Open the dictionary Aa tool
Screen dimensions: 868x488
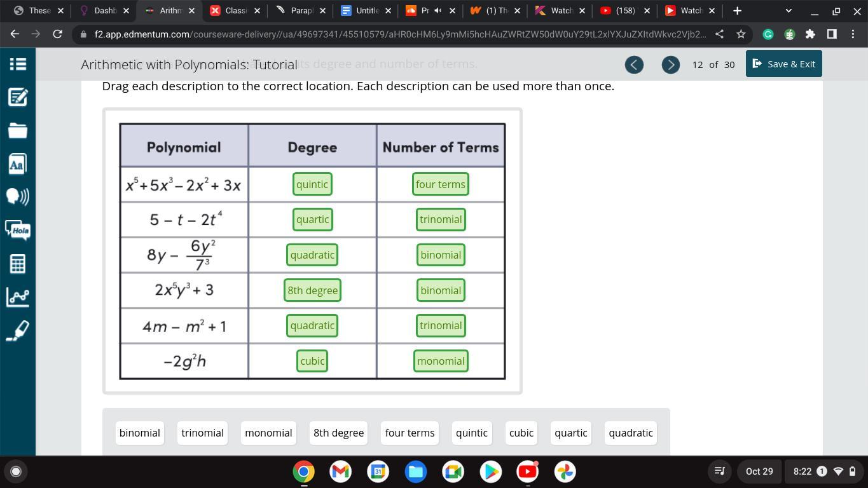17,165
